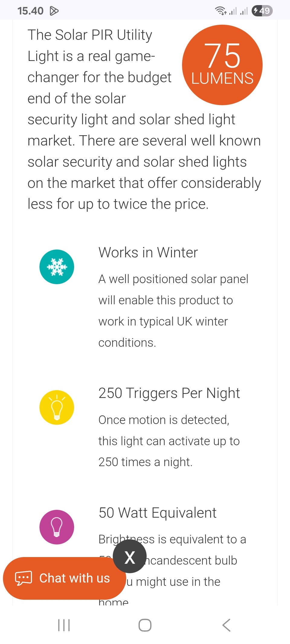The height and width of the screenshot is (644, 290).
Task: Tap the magenta lightbulb icon
Action: [57, 527]
